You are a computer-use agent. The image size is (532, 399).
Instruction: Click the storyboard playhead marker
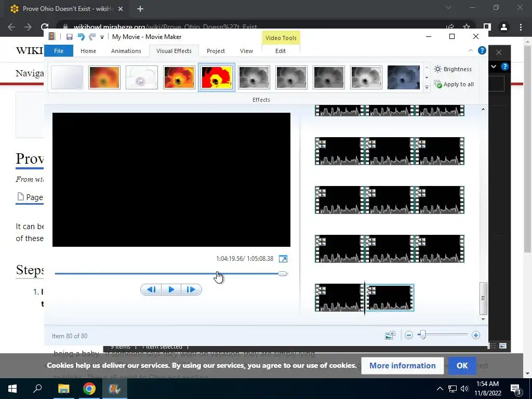click(365, 298)
